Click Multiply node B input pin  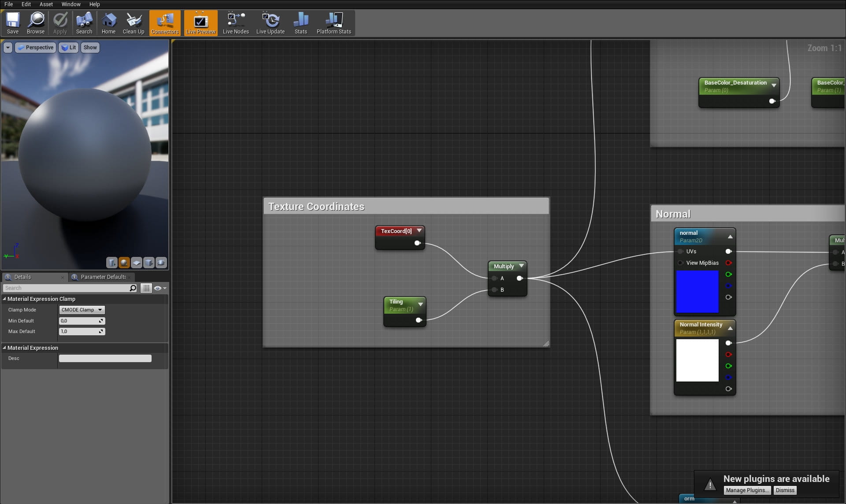point(494,289)
